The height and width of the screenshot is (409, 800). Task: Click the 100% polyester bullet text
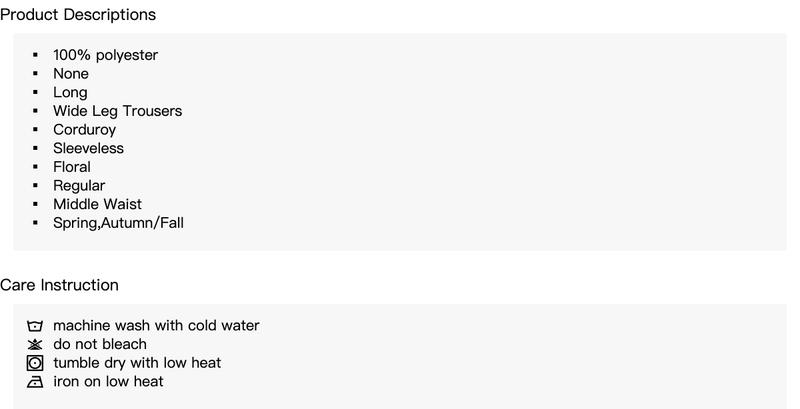[106, 55]
